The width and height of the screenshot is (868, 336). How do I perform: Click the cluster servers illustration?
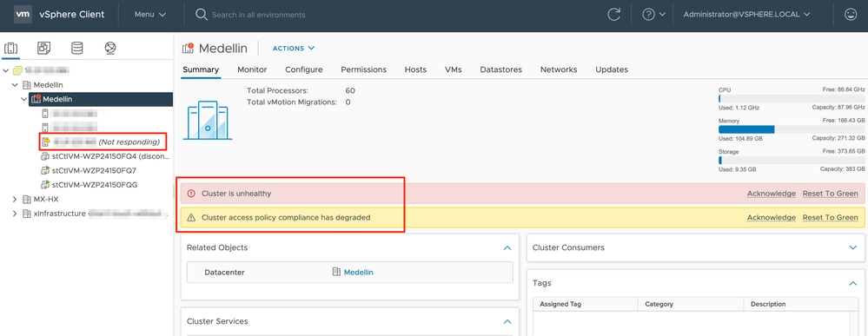(208, 120)
